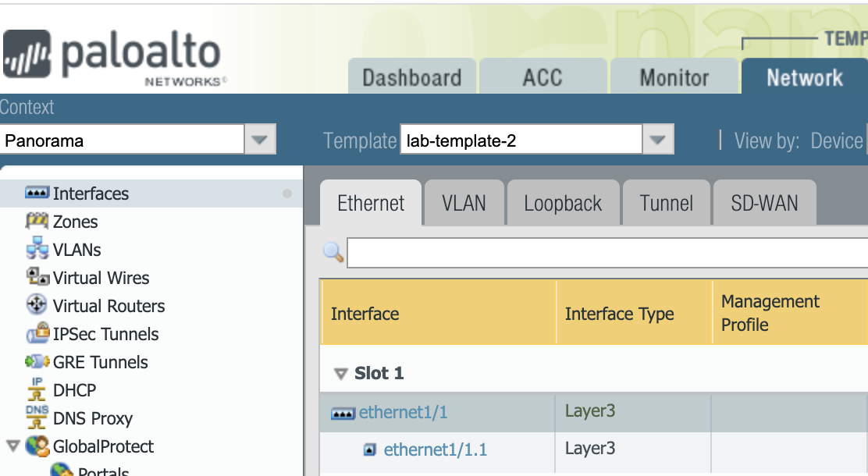Click the Virtual Routers icon
The width and height of the screenshot is (868, 476).
(x=37, y=305)
